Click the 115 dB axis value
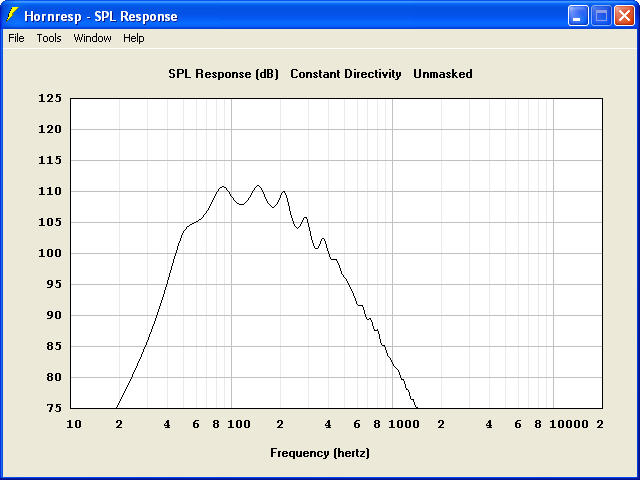The width and height of the screenshot is (640, 480). tap(50, 160)
